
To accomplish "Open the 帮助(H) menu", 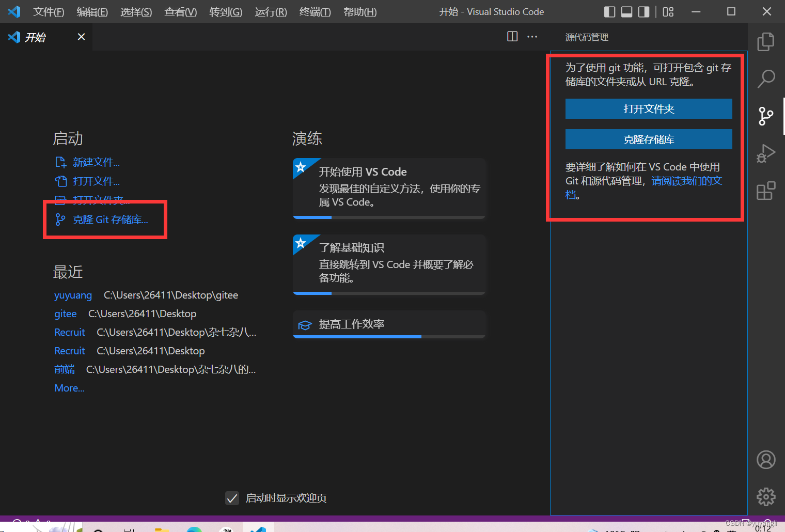I will click(360, 12).
